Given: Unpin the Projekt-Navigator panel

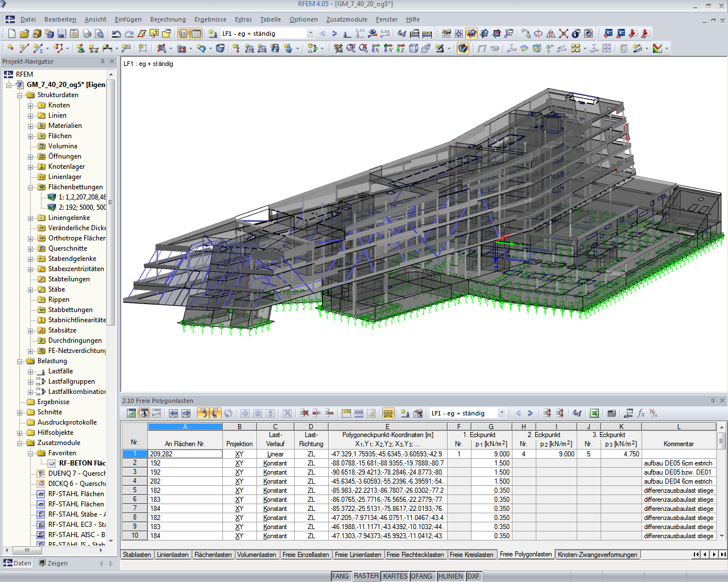Looking at the screenshot, I should click(x=102, y=61).
